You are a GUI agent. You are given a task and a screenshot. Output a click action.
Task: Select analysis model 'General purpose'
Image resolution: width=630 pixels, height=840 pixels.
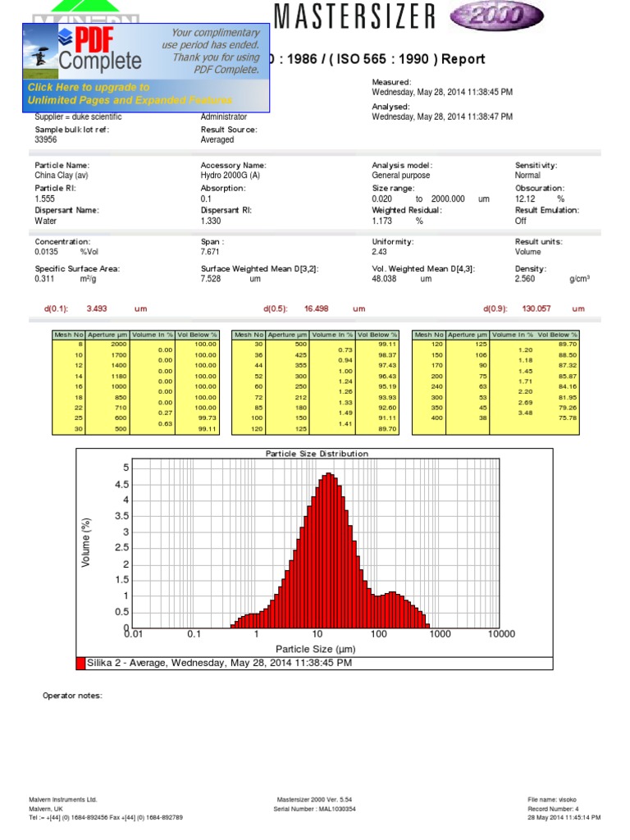400,176
